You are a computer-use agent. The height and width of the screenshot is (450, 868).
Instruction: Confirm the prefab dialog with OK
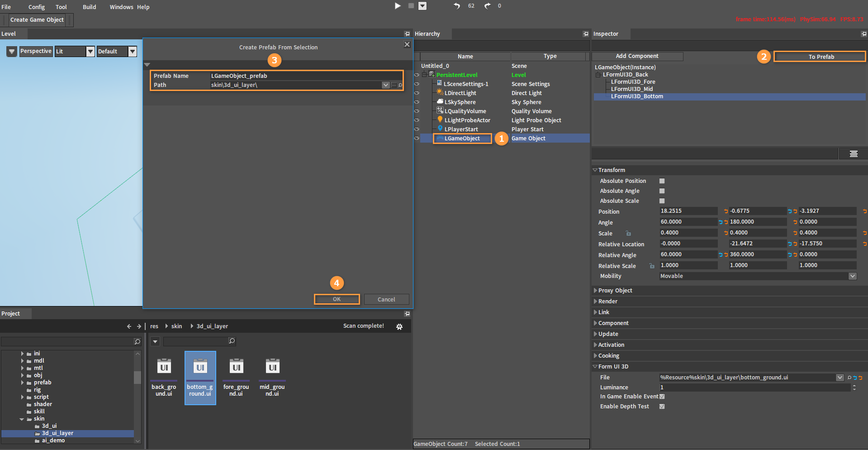[x=337, y=299]
